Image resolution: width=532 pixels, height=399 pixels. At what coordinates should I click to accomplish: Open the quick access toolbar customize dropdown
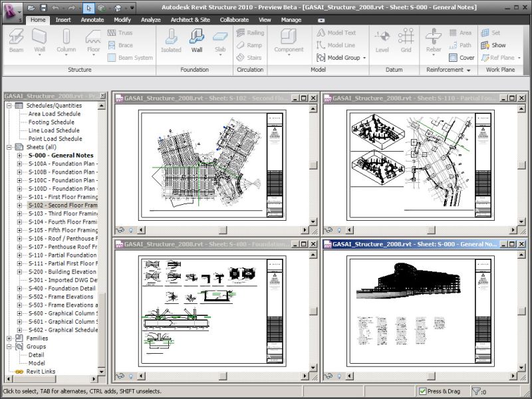pos(132,7)
